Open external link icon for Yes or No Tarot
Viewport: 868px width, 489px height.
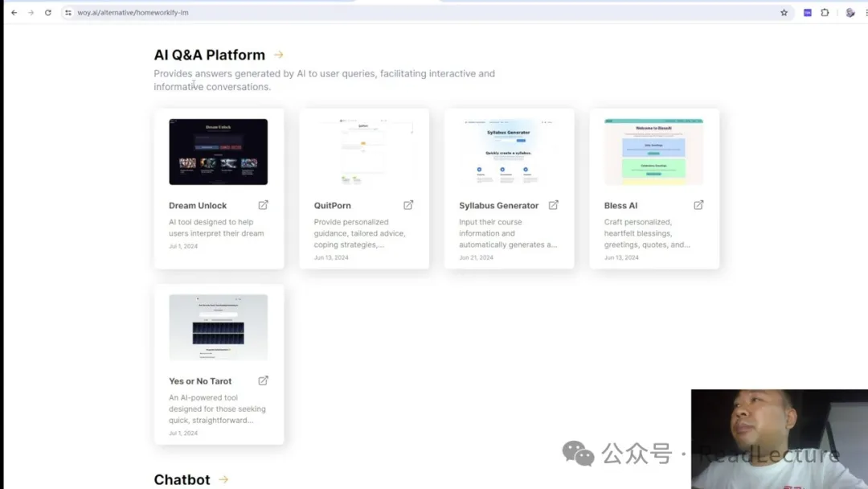pos(263,380)
